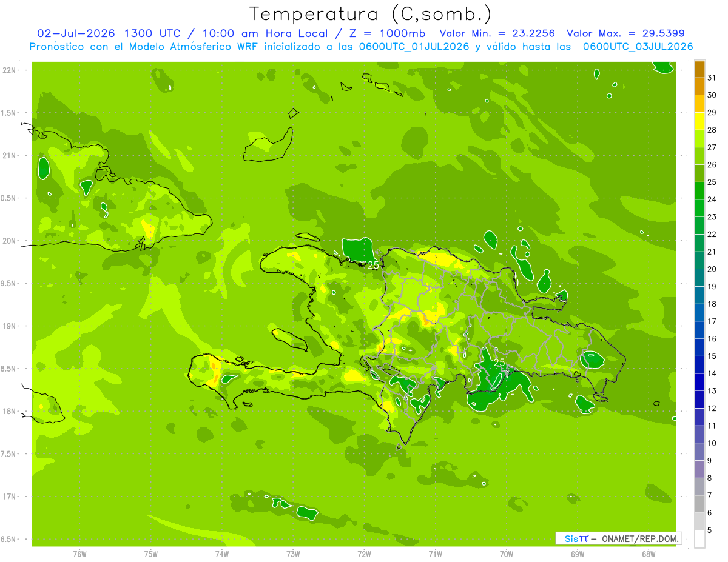Screen dimensions: 728x562
Task: Click the '19N' latitude label
Action: [10, 326]
